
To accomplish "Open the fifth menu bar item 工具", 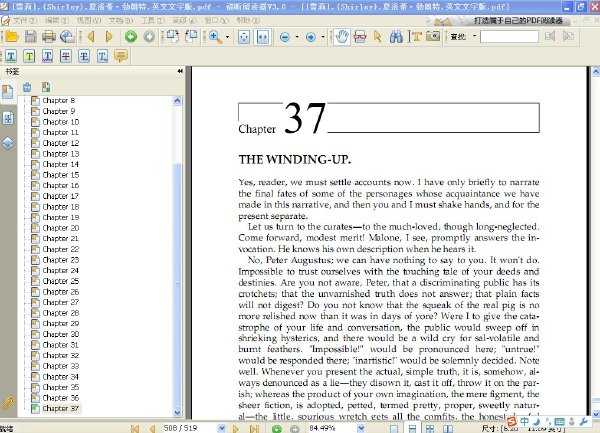I will point(152,20).
